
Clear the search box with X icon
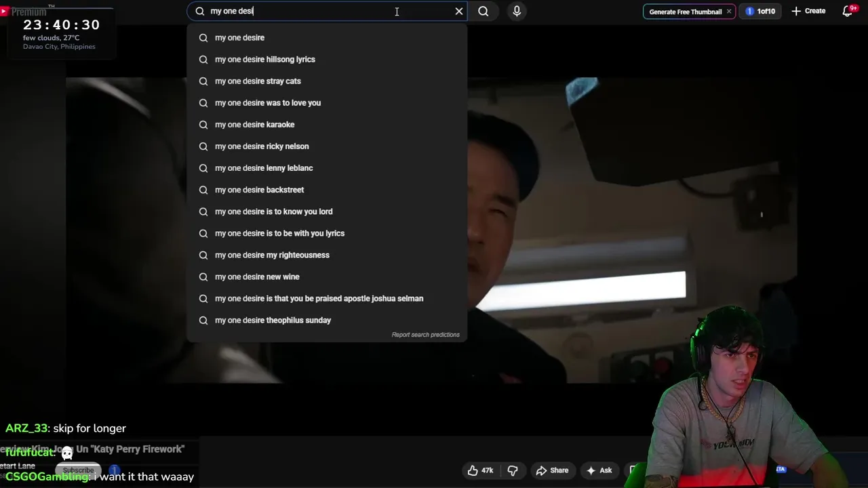tap(459, 11)
